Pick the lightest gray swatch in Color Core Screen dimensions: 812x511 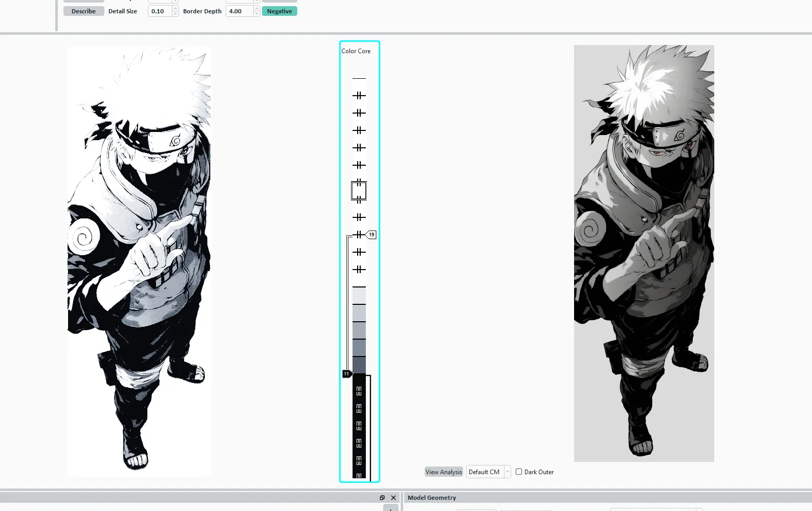point(359,296)
